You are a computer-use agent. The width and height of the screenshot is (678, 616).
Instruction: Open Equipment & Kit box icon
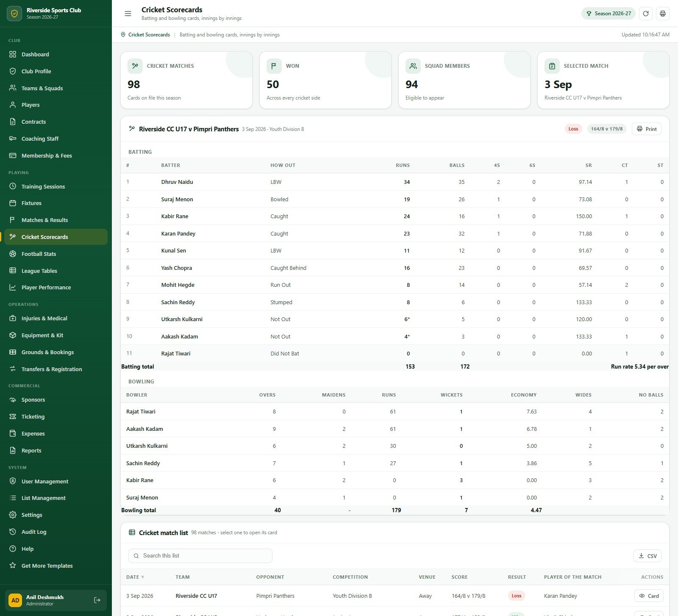13,335
